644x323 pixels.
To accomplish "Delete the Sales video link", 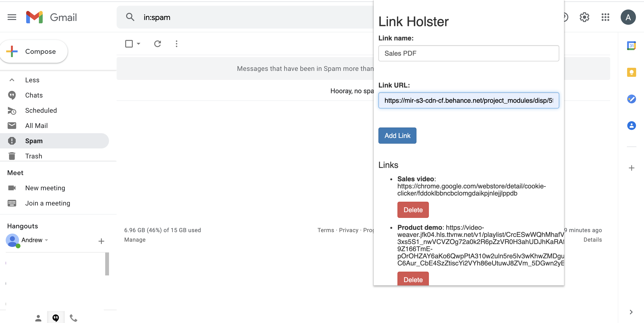I will pyautogui.click(x=413, y=210).
